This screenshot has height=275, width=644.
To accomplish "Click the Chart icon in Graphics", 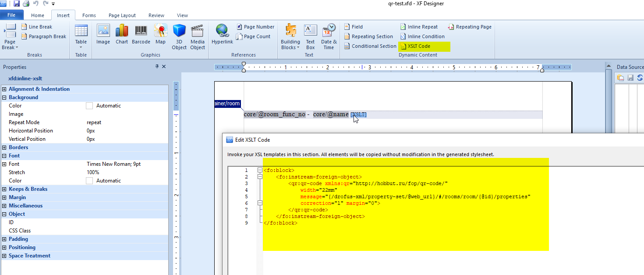I will pos(122,35).
